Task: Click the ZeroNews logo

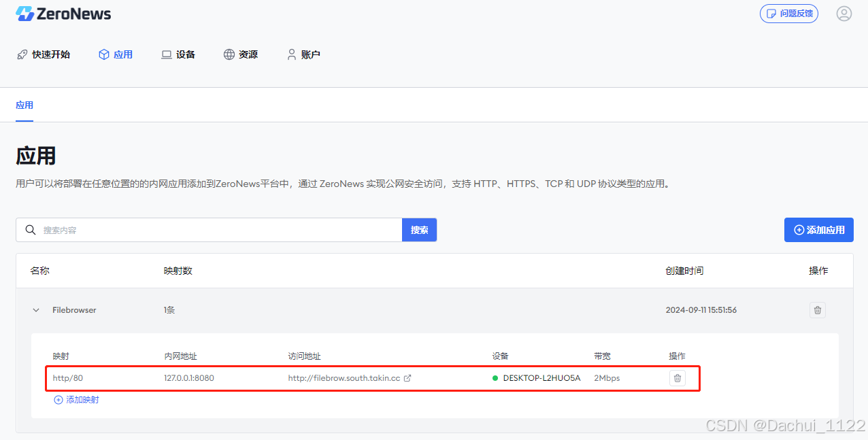Action: coord(63,14)
